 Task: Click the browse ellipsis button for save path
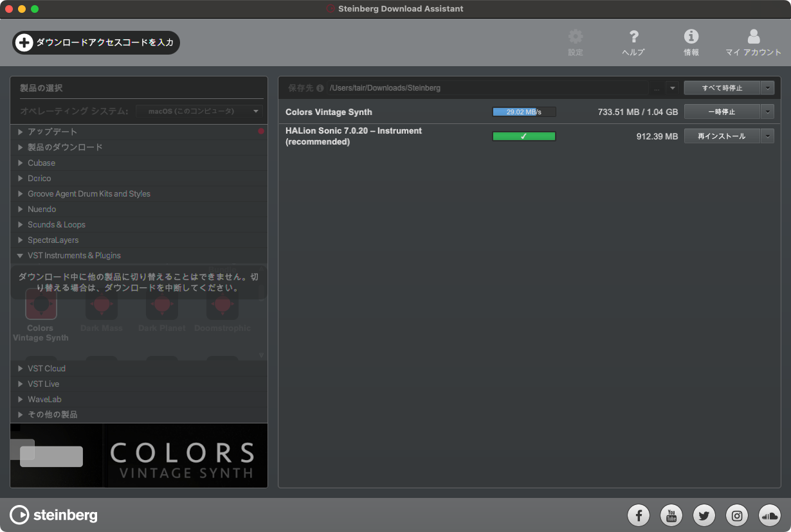point(657,88)
